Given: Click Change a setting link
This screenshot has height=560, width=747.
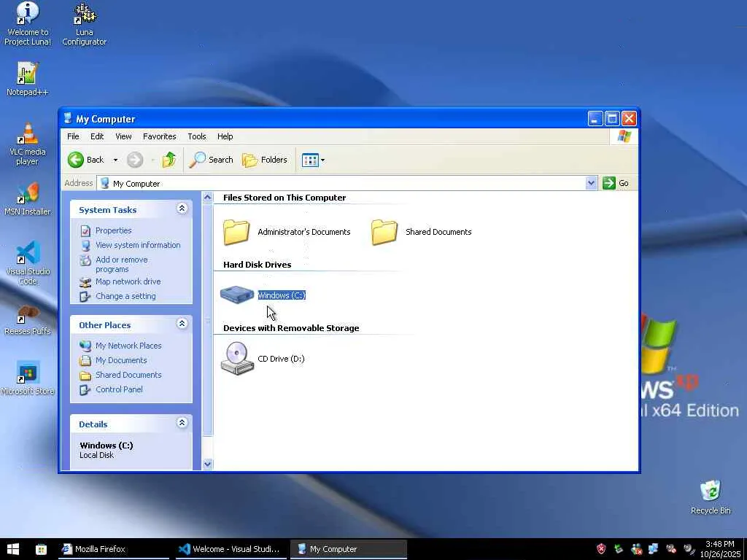Looking at the screenshot, I should click(125, 296).
